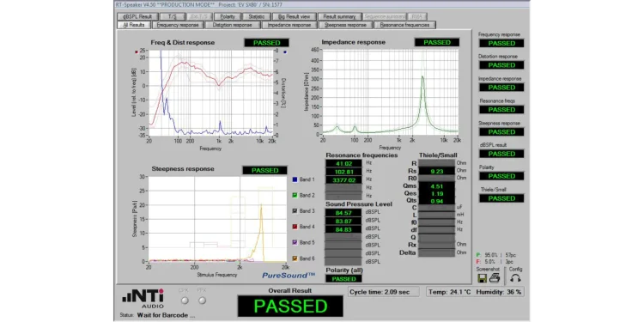The height and width of the screenshot is (322, 644).
Task: Click the Cycle time 2.09 sec field
Action: click(x=384, y=292)
